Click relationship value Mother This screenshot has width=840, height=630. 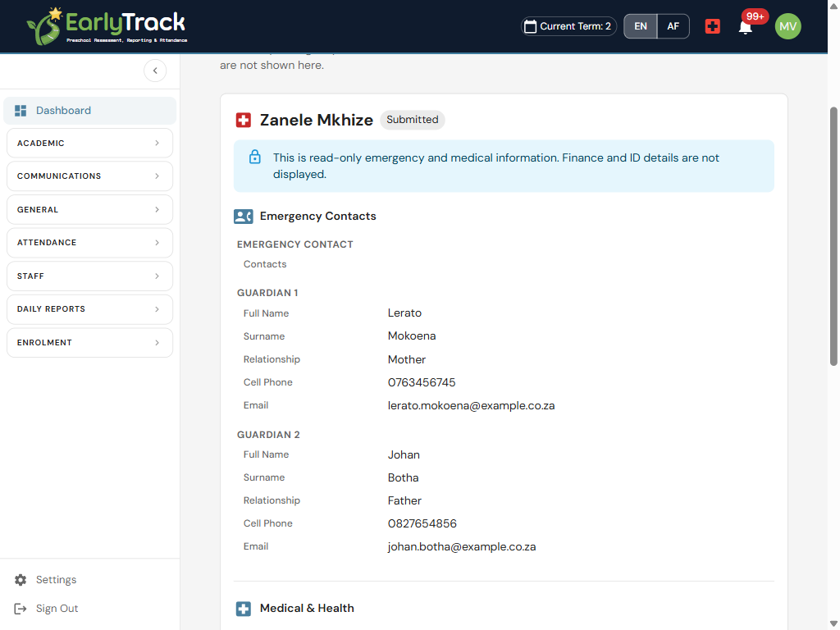pyautogui.click(x=407, y=359)
